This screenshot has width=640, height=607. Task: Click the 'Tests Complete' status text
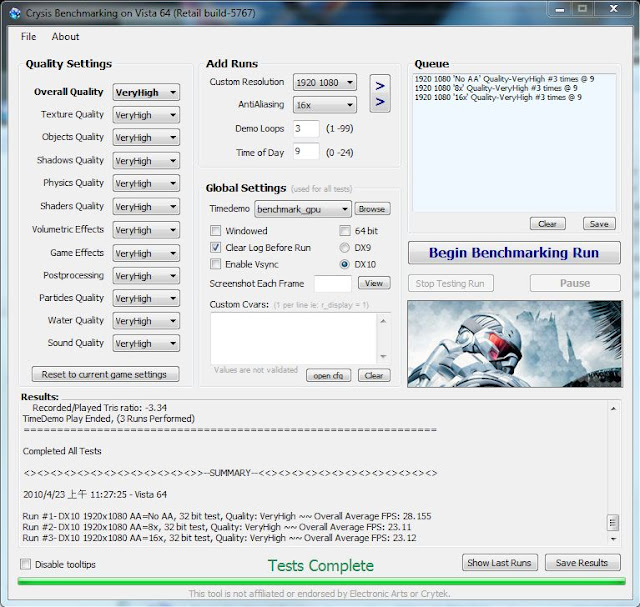point(321,565)
